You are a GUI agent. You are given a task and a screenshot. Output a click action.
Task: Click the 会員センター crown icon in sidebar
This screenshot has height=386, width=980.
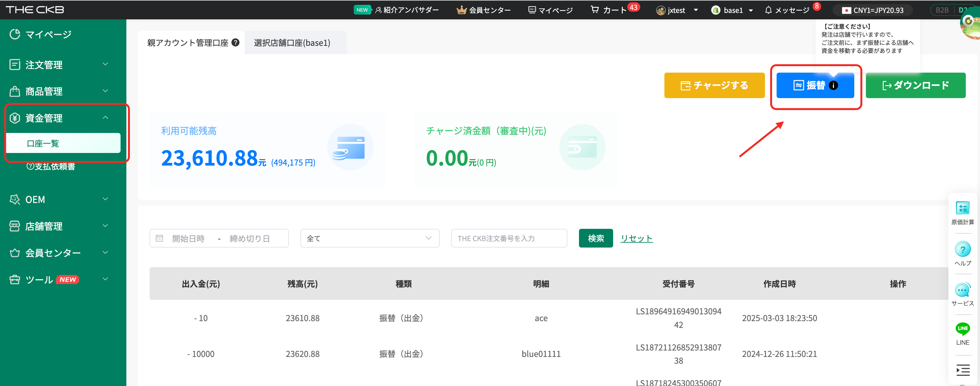pyautogui.click(x=15, y=253)
